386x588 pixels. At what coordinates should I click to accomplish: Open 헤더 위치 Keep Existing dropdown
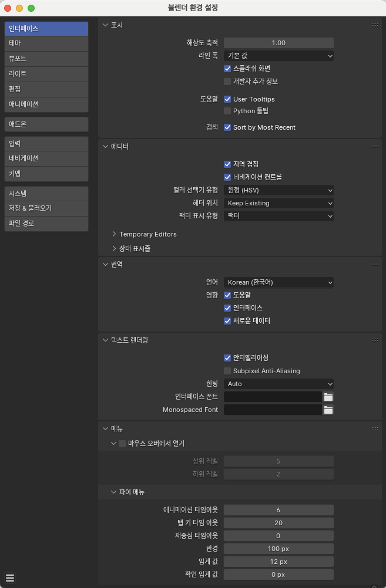(278, 203)
